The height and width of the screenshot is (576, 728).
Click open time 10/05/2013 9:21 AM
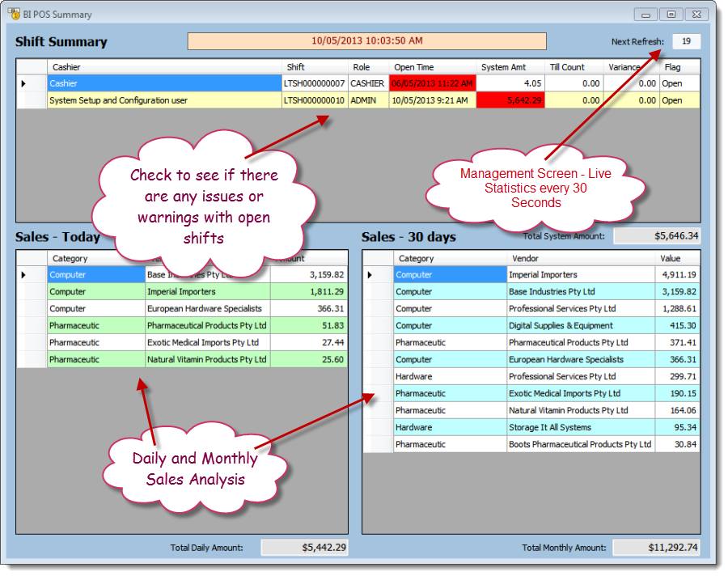(x=432, y=100)
